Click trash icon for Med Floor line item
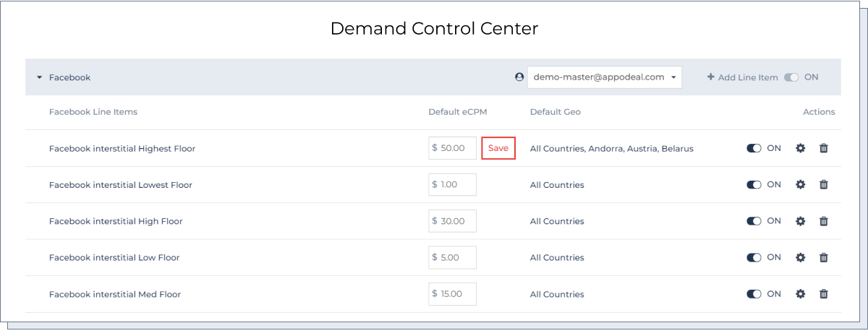Screen dimensions: 868x336 click(x=823, y=294)
